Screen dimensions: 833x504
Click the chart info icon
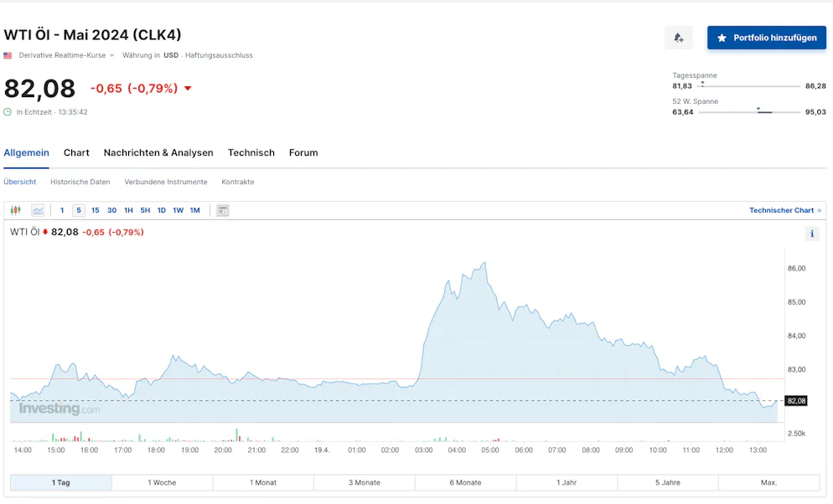pyautogui.click(x=811, y=234)
